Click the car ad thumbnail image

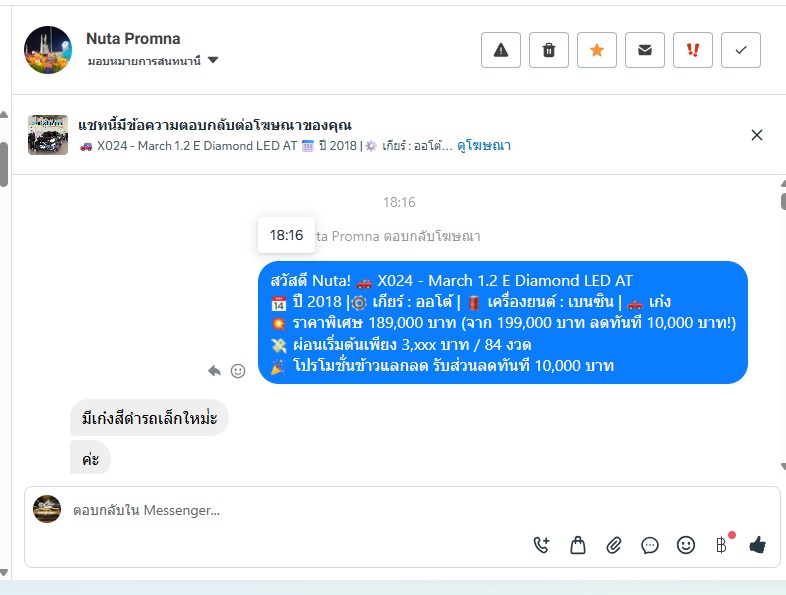coord(48,135)
